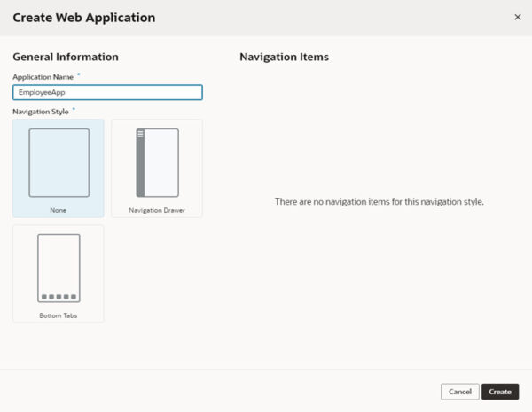Click the Navigation Items heading
The image size is (532, 412).
284,57
